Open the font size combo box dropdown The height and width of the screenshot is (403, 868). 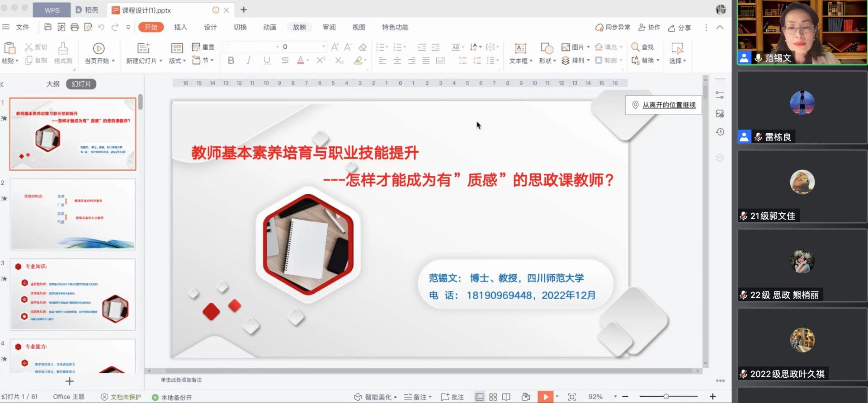click(x=323, y=47)
